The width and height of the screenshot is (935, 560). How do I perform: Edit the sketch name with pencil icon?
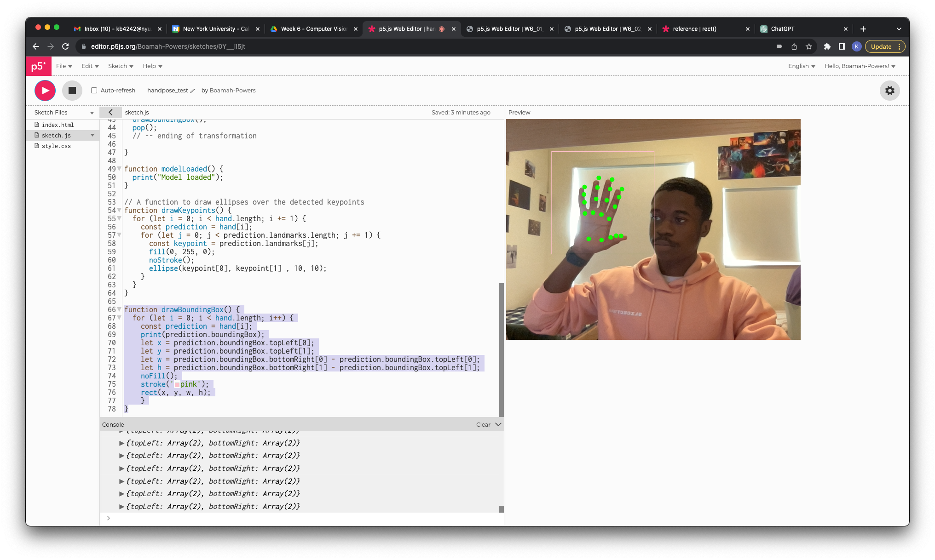tap(192, 91)
